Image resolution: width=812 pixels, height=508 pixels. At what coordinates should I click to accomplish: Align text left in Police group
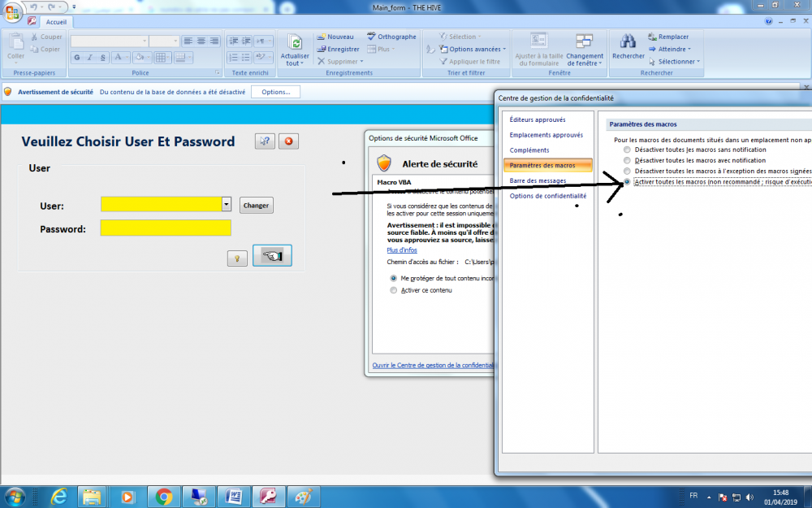(x=188, y=41)
